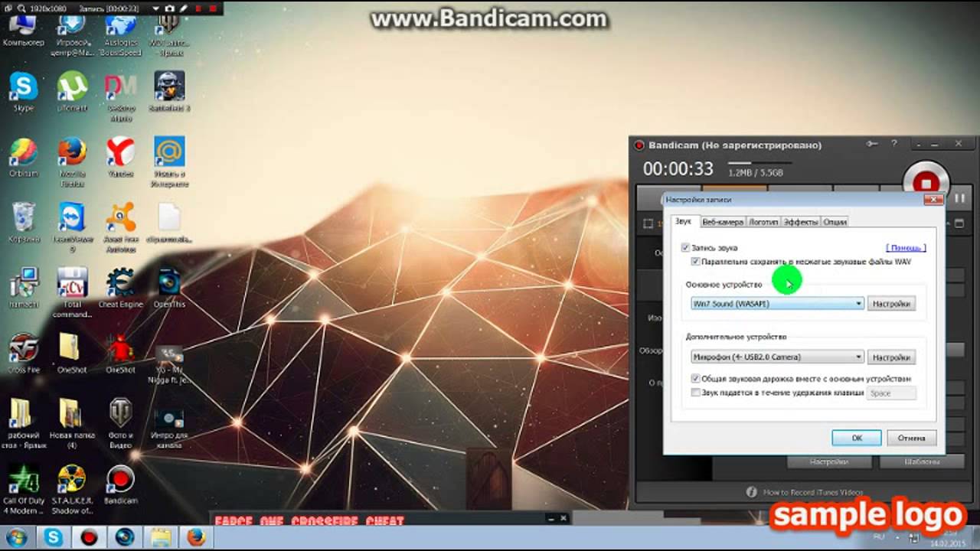This screenshot has width=980, height=551.
Task: Open the Интро для канала video file
Action: point(168,429)
